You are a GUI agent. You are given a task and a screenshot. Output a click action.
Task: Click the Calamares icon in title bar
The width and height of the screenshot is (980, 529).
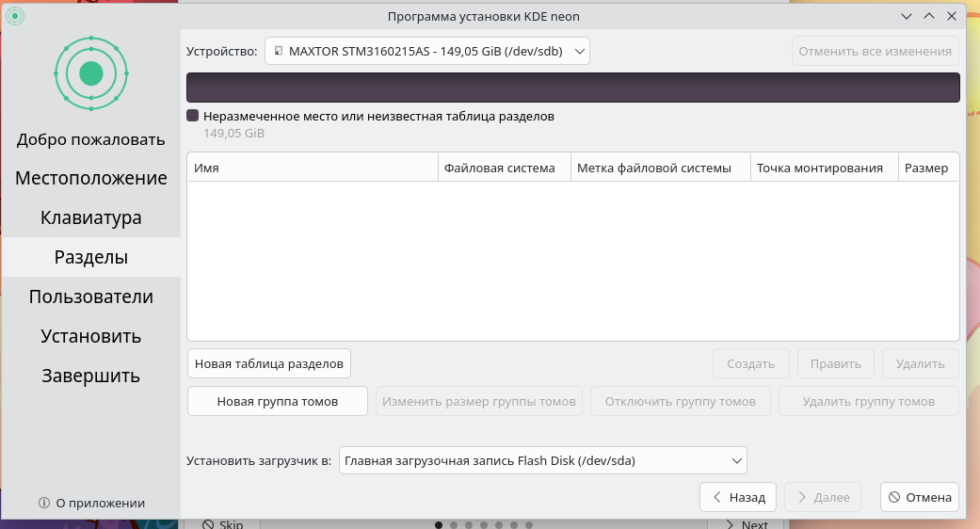(x=15, y=16)
